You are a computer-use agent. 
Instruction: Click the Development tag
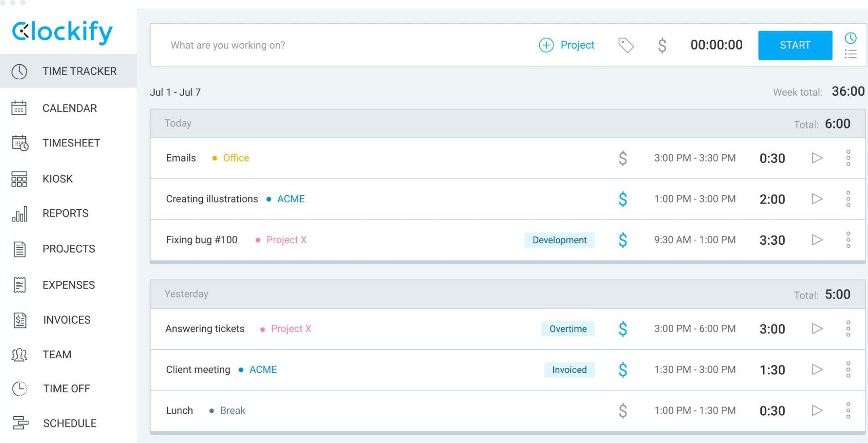pyautogui.click(x=559, y=240)
